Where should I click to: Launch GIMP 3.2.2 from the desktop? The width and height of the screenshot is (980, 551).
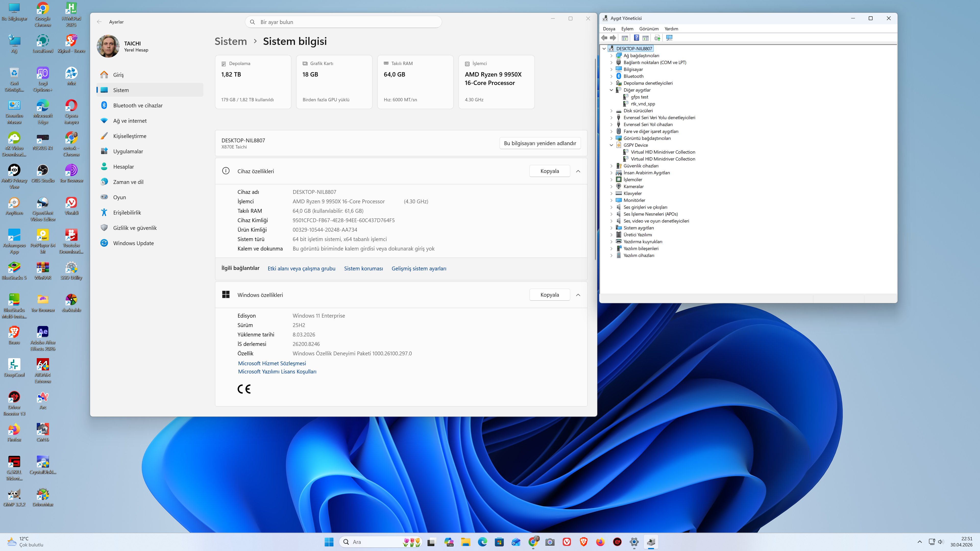pyautogui.click(x=14, y=497)
